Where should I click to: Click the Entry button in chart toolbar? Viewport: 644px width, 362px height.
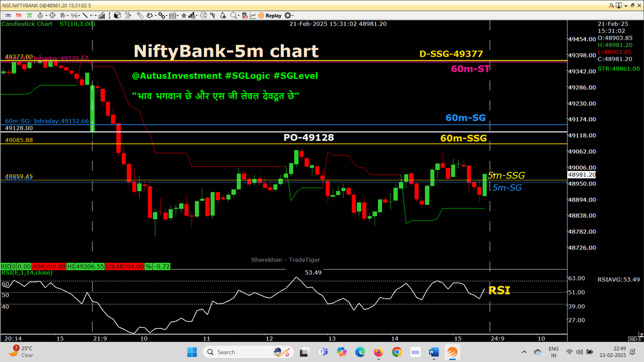tap(8, 16)
